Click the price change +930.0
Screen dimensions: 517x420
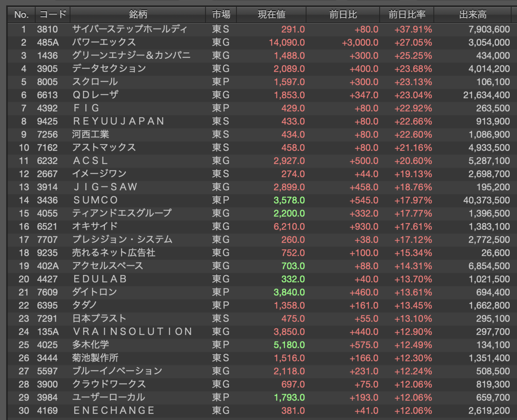point(364,226)
